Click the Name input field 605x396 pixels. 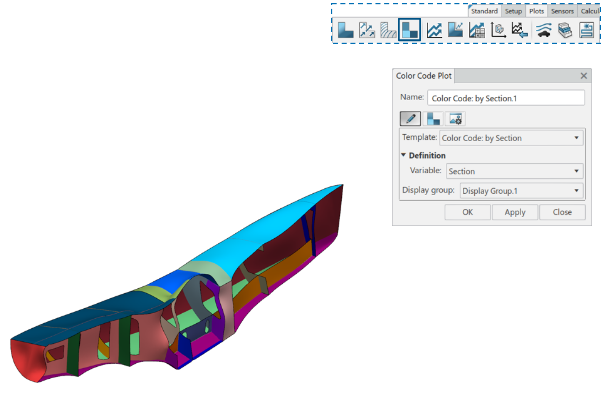pyautogui.click(x=506, y=98)
